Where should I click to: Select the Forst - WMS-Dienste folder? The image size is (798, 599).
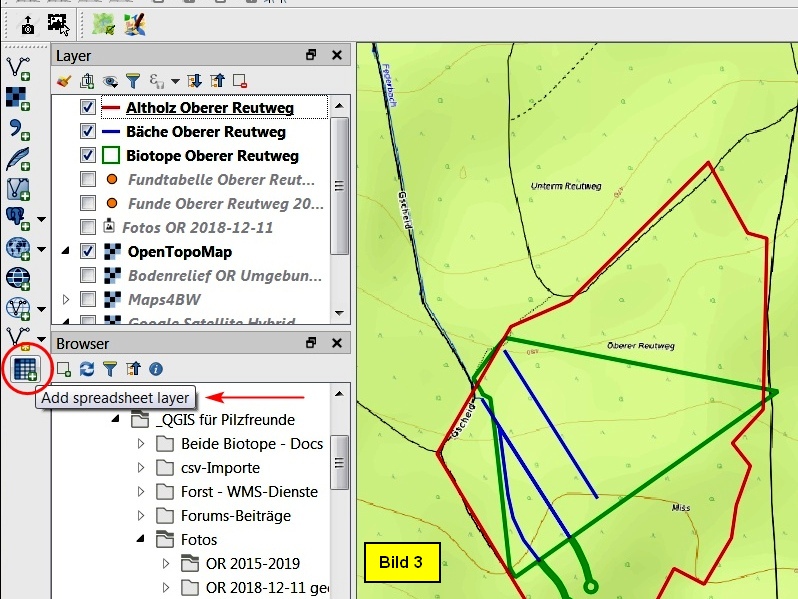tap(249, 491)
